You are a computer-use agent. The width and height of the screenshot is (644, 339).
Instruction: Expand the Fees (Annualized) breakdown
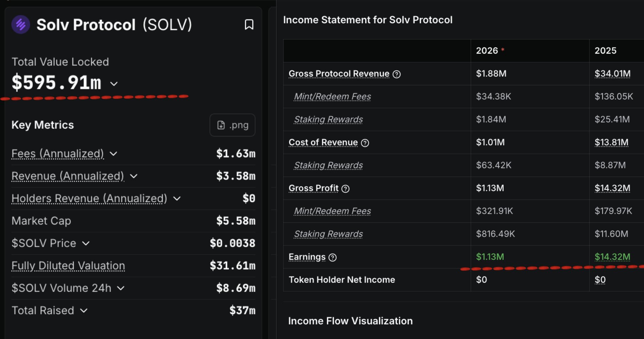(113, 153)
